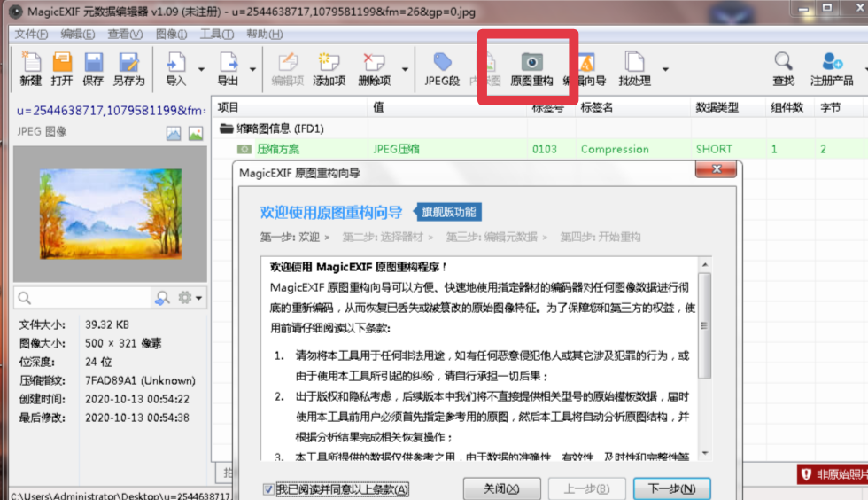The width and height of the screenshot is (868, 500).
Task: Click the 下一步(N) button
Action: 671,488
